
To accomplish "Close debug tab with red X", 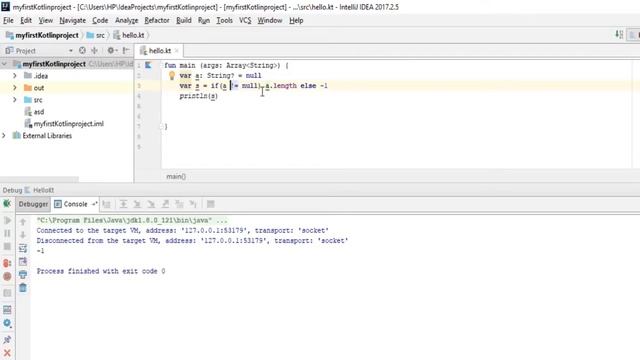I will pyautogui.click(x=7, y=353).
